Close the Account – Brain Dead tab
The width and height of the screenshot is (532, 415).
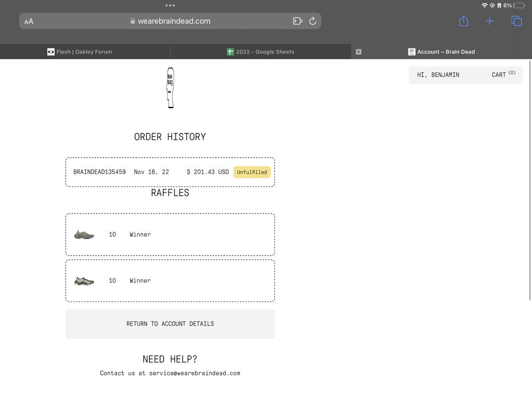pos(359,52)
